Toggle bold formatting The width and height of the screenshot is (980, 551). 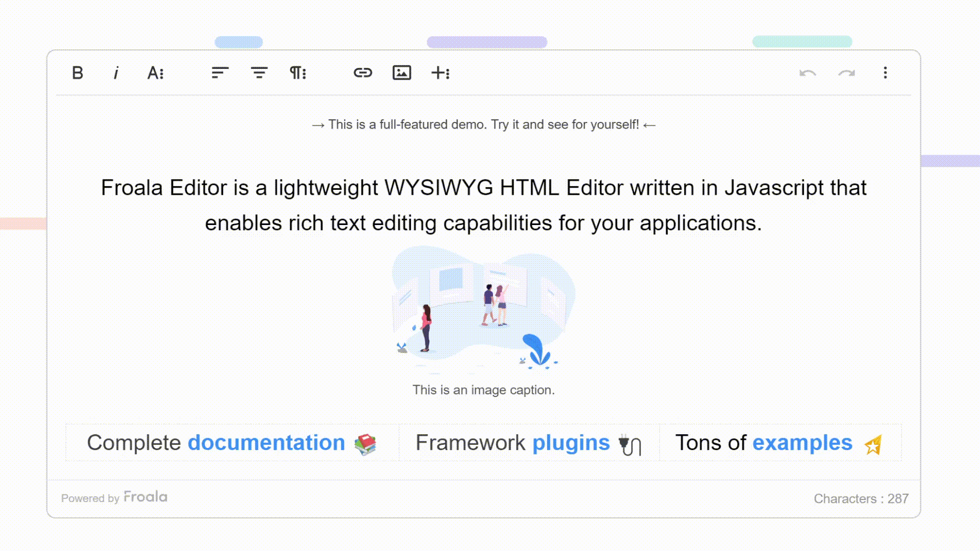pyautogui.click(x=78, y=73)
